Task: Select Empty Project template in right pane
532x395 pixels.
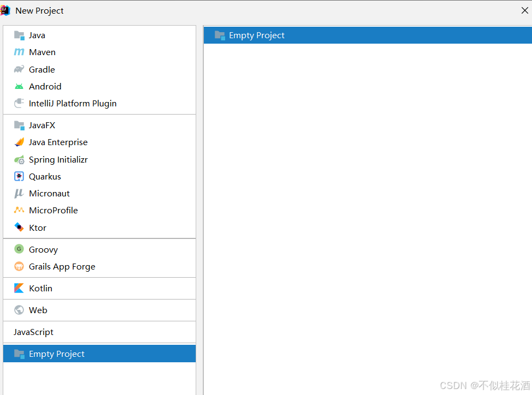Action: click(x=368, y=35)
